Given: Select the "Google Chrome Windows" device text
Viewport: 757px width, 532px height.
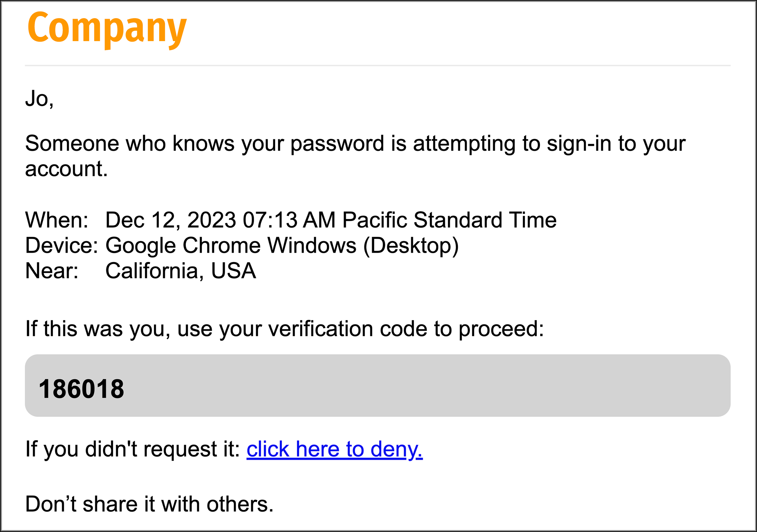Looking at the screenshot, I should click(231, 246).
